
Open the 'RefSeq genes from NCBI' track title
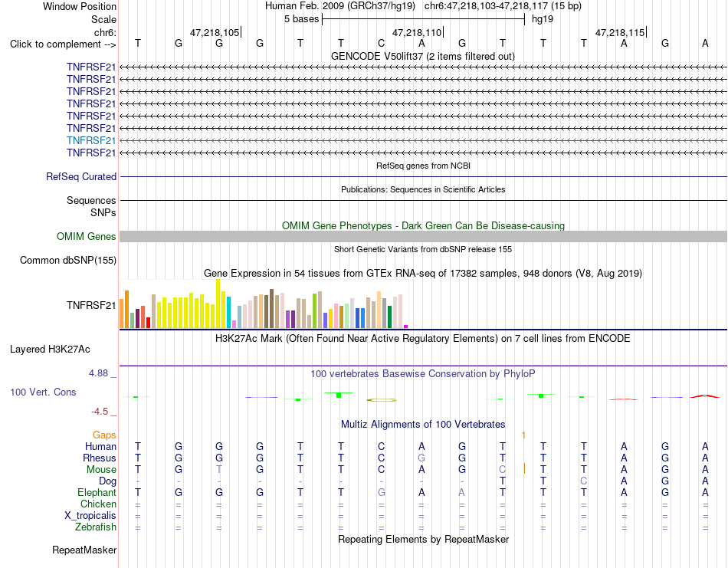click(423, 166)
